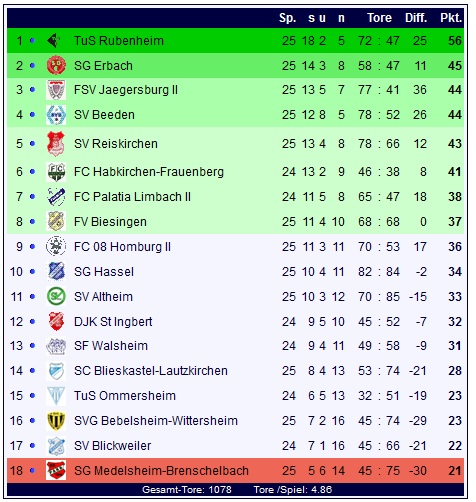Open the SV Beeden team name
The image size is (476, 502).
(104, 115)
